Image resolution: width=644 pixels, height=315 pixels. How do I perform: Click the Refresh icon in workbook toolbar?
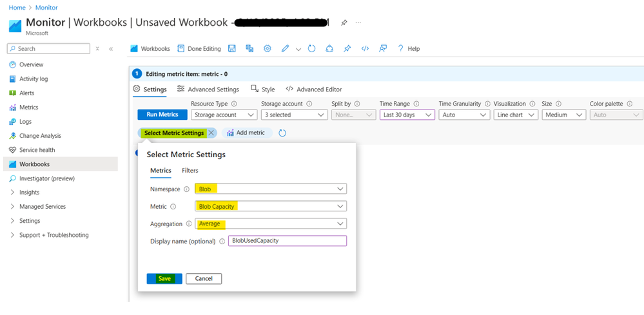(312, 48)
